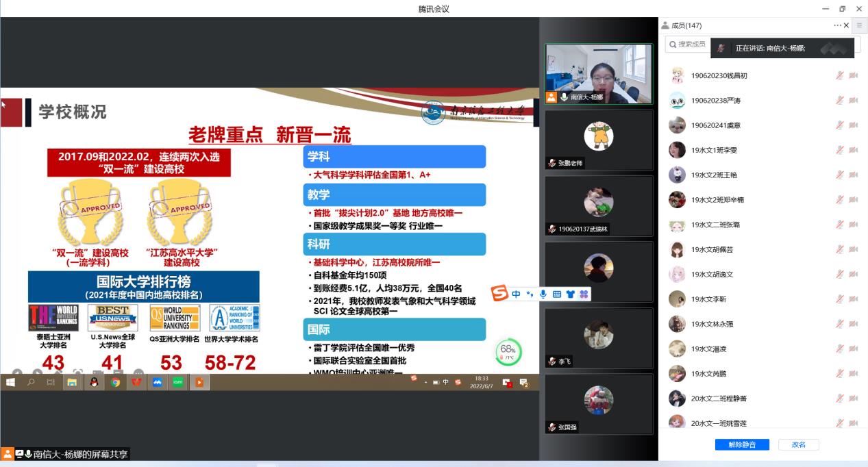Close the 成员 members panel
The width and height of the screenshot is (868, 467).
tap(846, 25)
